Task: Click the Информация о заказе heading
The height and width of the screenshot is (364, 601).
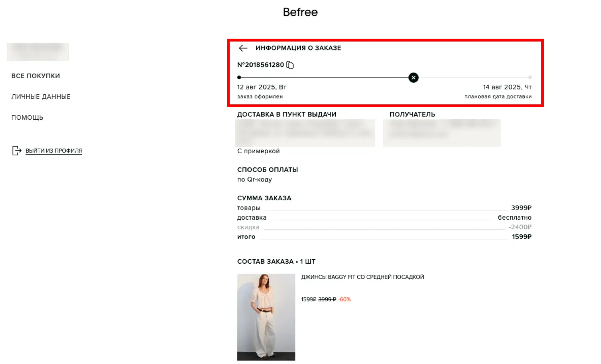Action: [298, 48]
